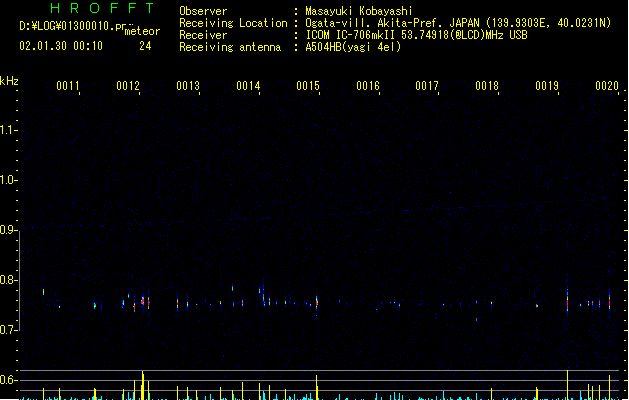Click the HROFFT title text

(102, 8)
